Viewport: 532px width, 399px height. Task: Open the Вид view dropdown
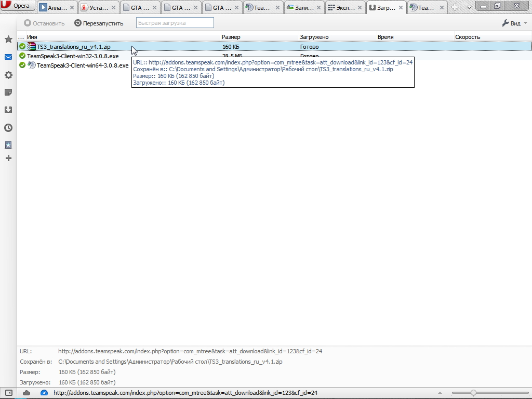coord(514,23)
